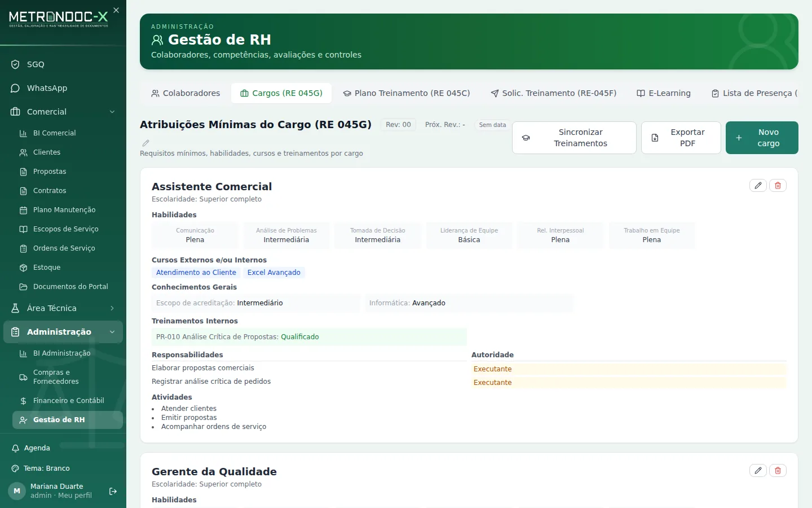Open Plano Treinamento (RE 045C) tab
This screenshot has width=812, height=508.
407,93
